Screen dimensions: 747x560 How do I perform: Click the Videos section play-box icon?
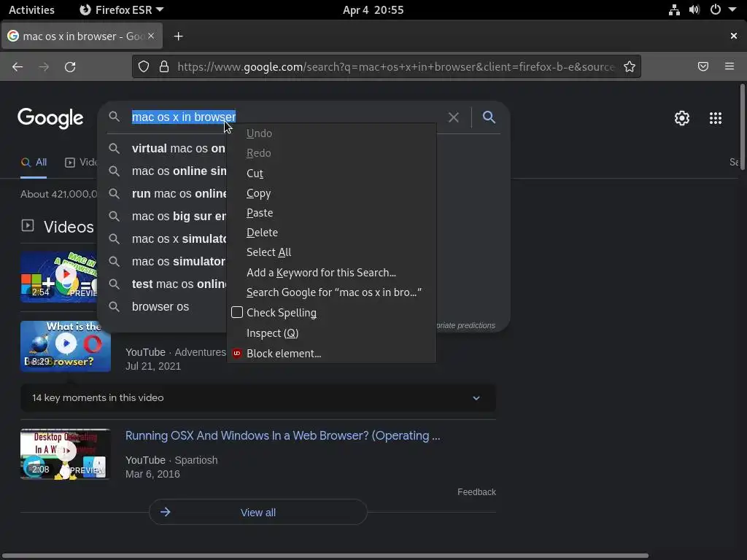click(28, 225)
